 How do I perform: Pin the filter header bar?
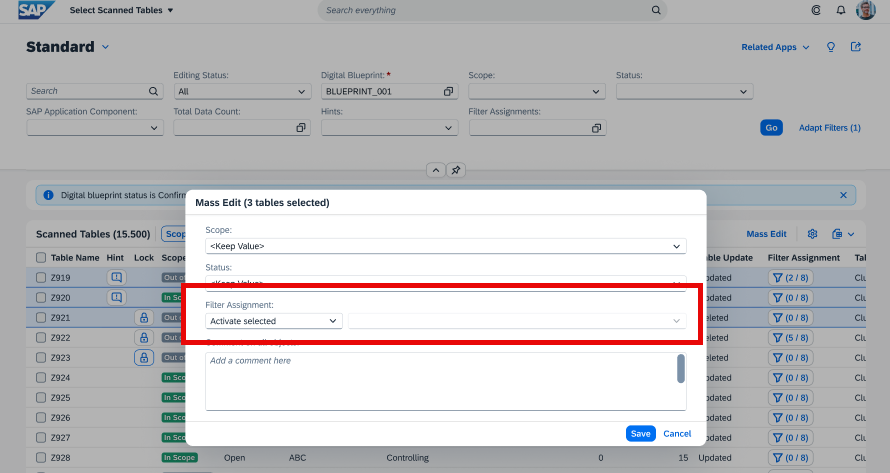tap(455, 170)
